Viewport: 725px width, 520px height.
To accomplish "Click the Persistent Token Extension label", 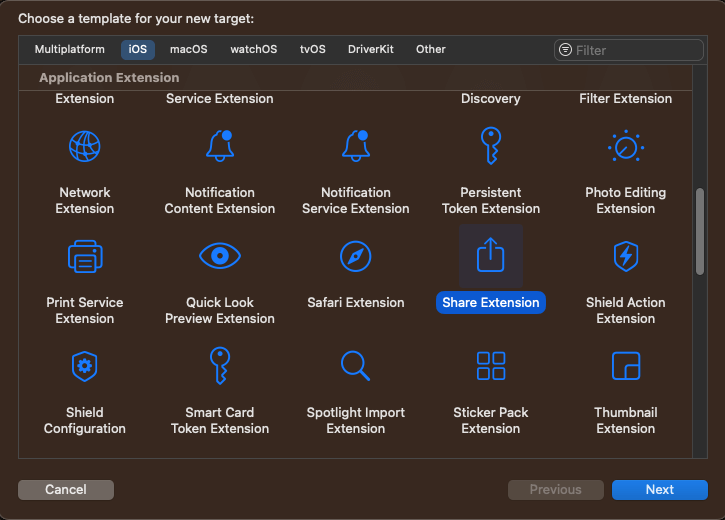I will pyautogui.click(x=491, y=201).
